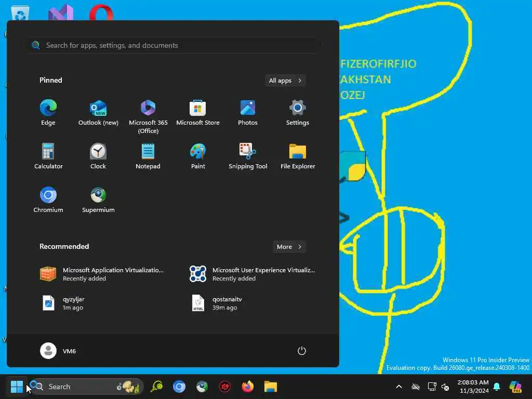Launch the Photos app
This screenshot has height=399, width=532.
[x=248, y=113]
